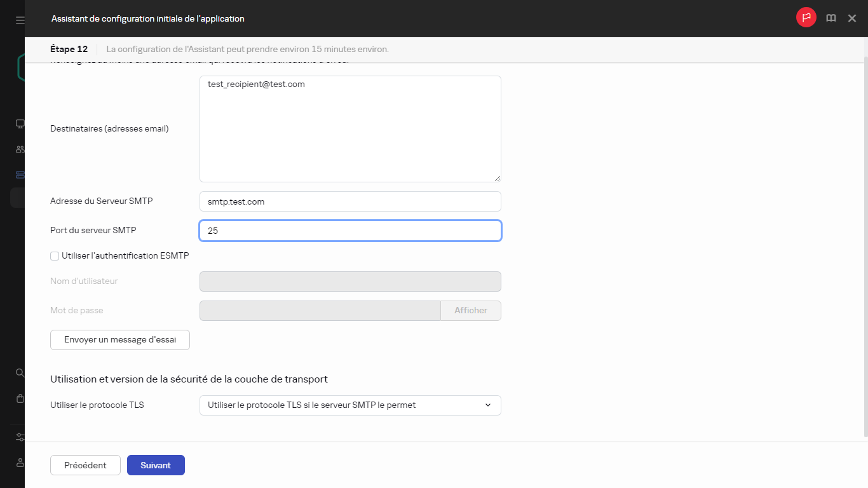
Task: Select the Adresse du Serveur SMTP field
Action: click(x=349, y=201)
